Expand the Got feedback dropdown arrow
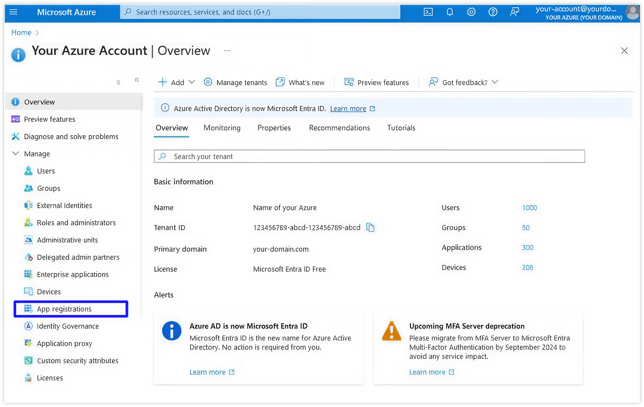644x407 pixels. pyautogui.click(x=495, y=82)
